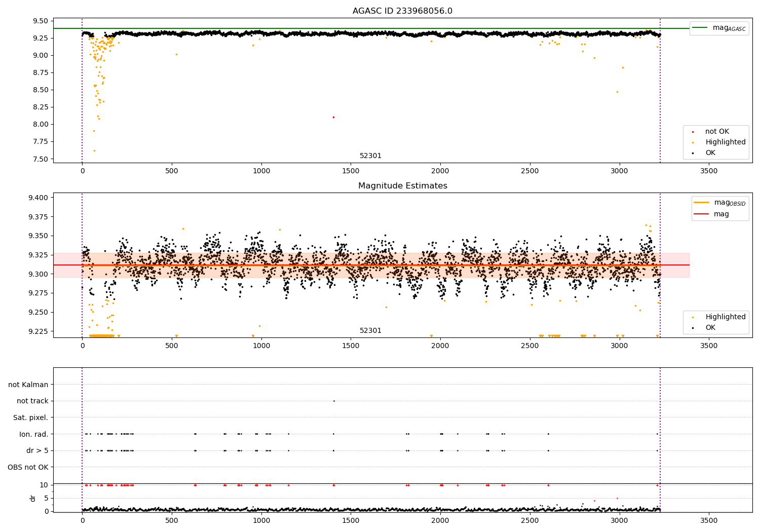The height and width of the screenshot is (532, 760).
Task: Select the 'Ion. rad.' y-axis label
Action: (x=34, y=434)
